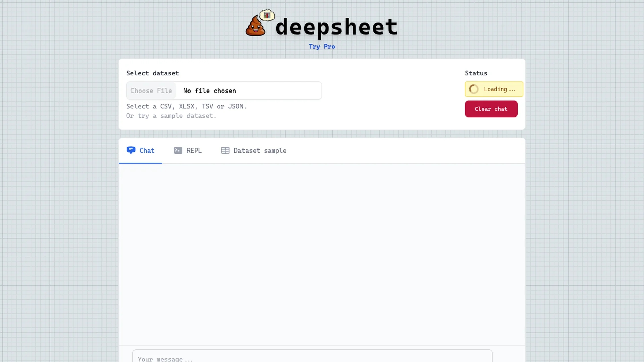Open the Try Pro link
Screen dimensions: 644x362
pyautogui.click(x=322, y=46)
